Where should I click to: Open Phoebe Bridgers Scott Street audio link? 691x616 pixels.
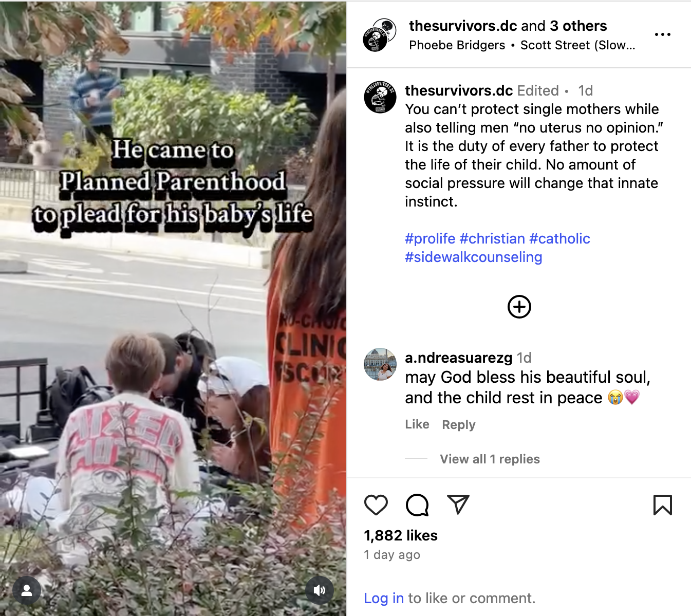[522, 45]
